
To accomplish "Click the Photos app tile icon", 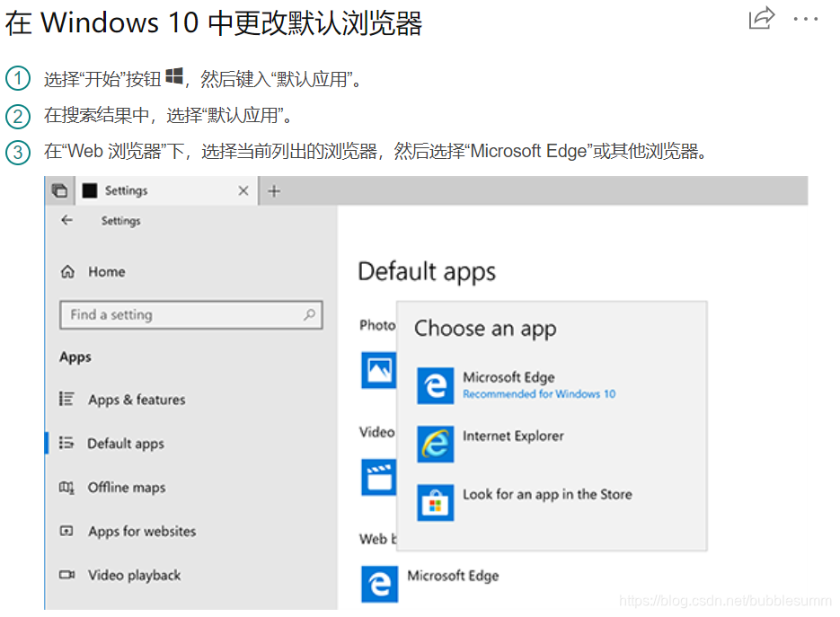I will (379, 370).
